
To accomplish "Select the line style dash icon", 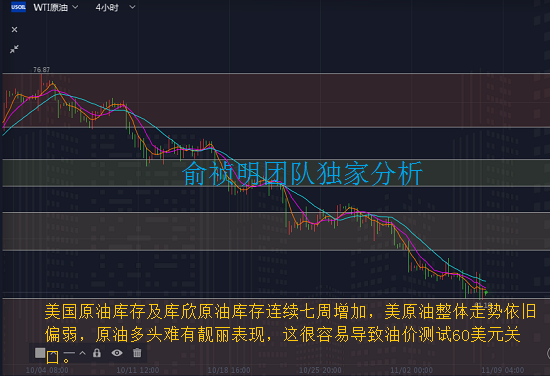I will (x=69, y=352).
